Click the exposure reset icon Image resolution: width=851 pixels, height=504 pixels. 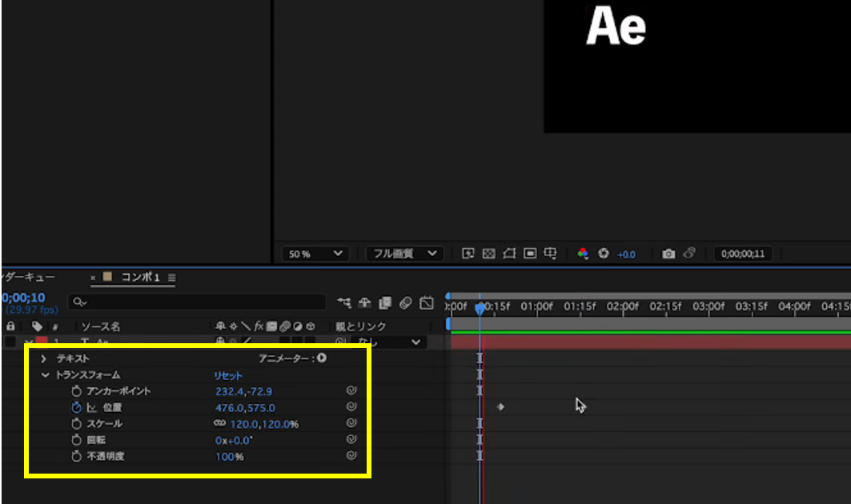(604, 254)
